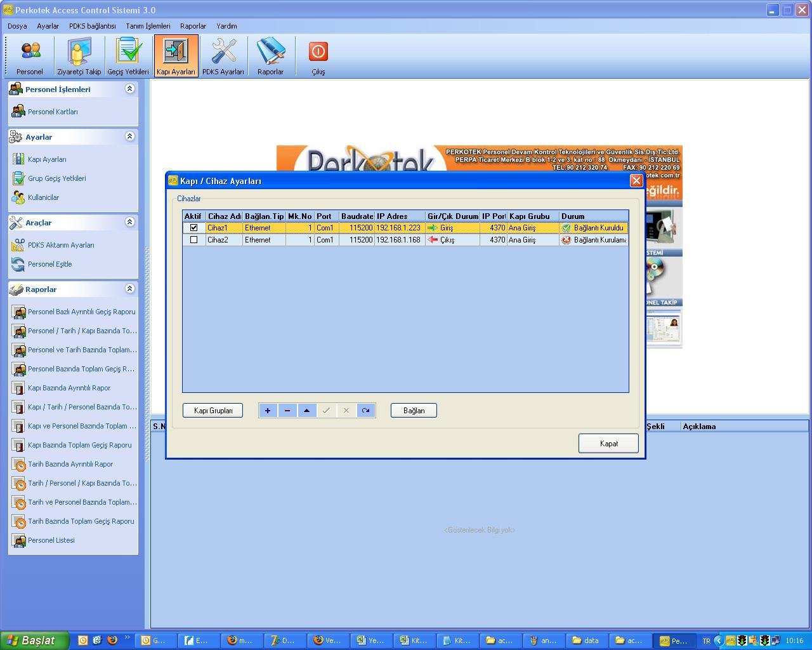The image size is (812, 650).
Task: Collapse the Ayarlar section with its chevron
Action: [x=129, y=136]
